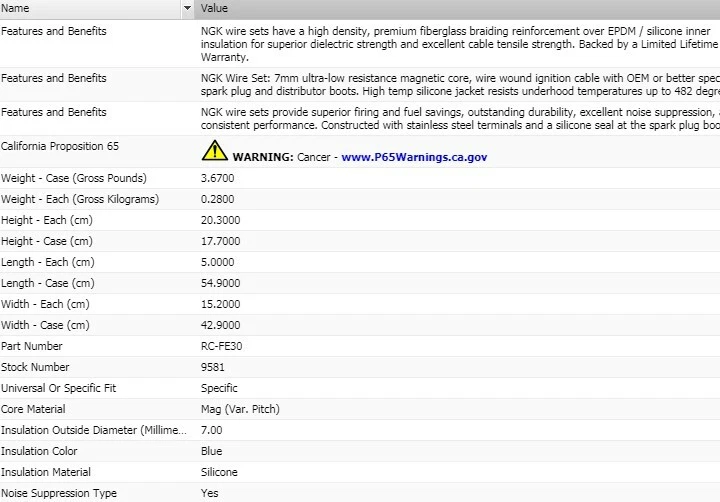The image size is (720, 502).
Task: Select the superior firing and fuel savings text
Action: coord(460,118)
